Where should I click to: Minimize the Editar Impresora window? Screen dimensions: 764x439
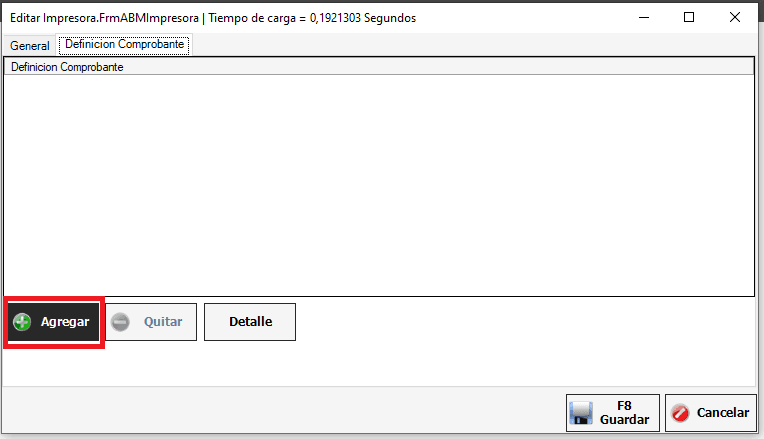pyautogui.click(x=644, y=18)
